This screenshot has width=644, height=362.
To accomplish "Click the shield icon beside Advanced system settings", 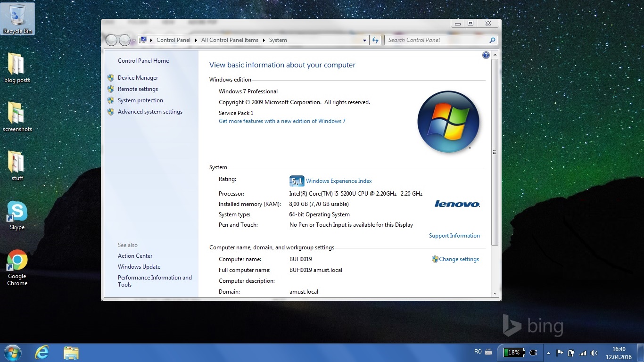I will click(x=111, y=112).
